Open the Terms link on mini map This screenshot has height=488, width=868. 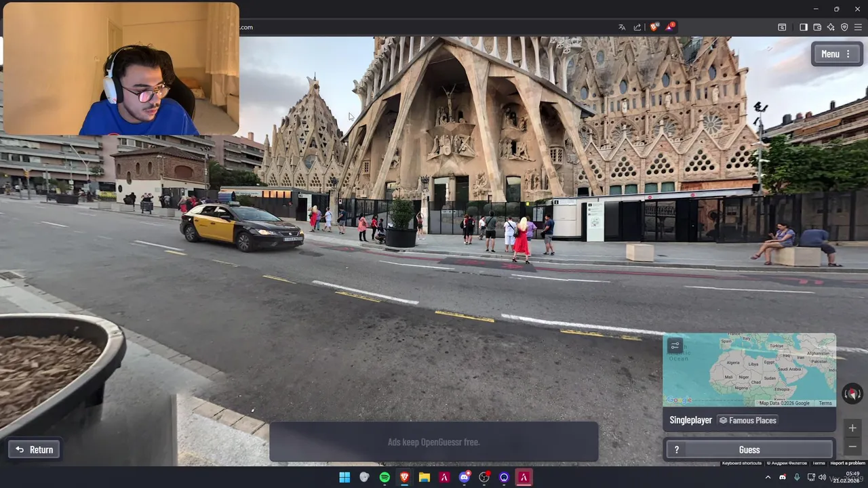(825, 403)
